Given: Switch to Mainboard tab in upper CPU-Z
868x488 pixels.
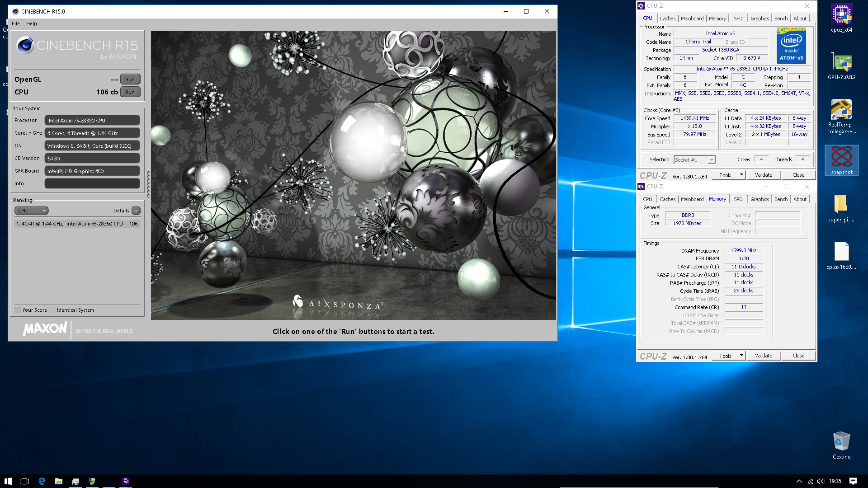Looking at the screenshot, I should (x=692, y=19).
